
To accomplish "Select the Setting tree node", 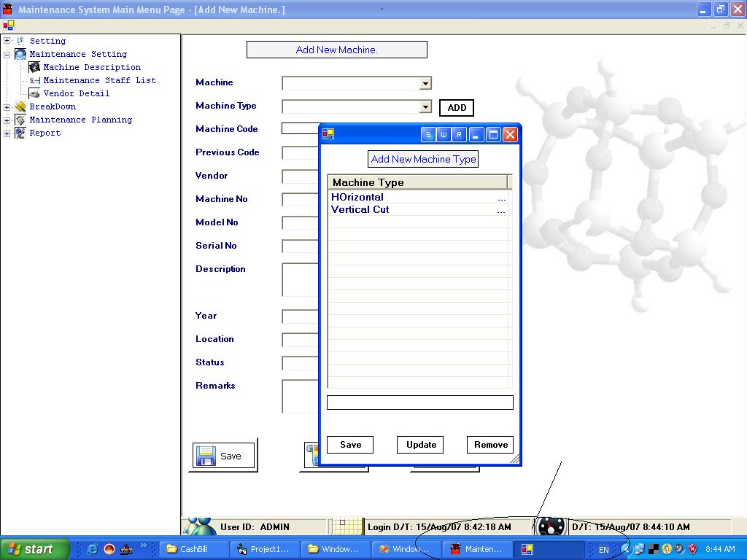I will [47, 41].
